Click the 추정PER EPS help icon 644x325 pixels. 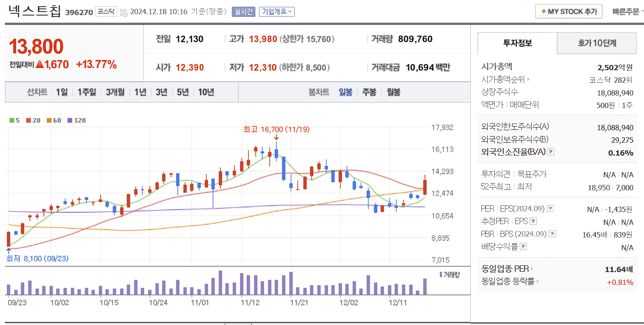(533, 221)
